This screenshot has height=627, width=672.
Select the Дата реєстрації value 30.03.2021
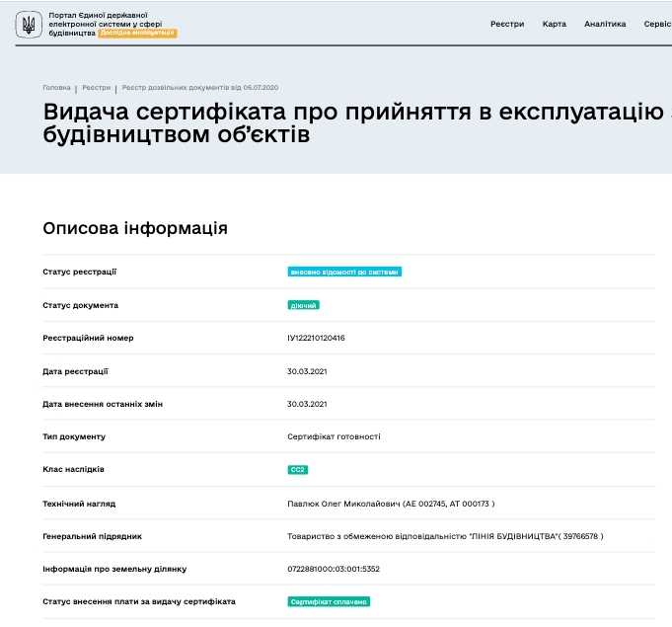[307, 371]
